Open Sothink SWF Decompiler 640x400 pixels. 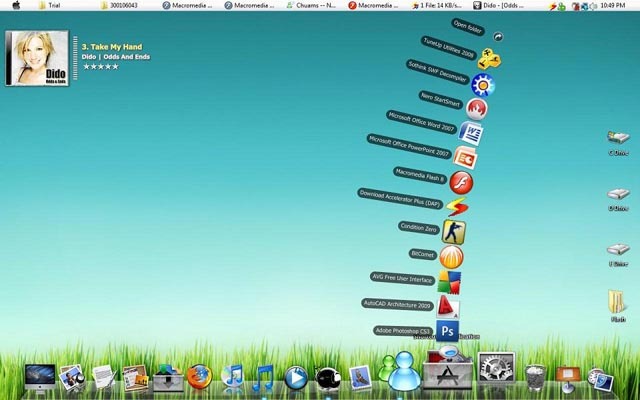click(483, 84)
